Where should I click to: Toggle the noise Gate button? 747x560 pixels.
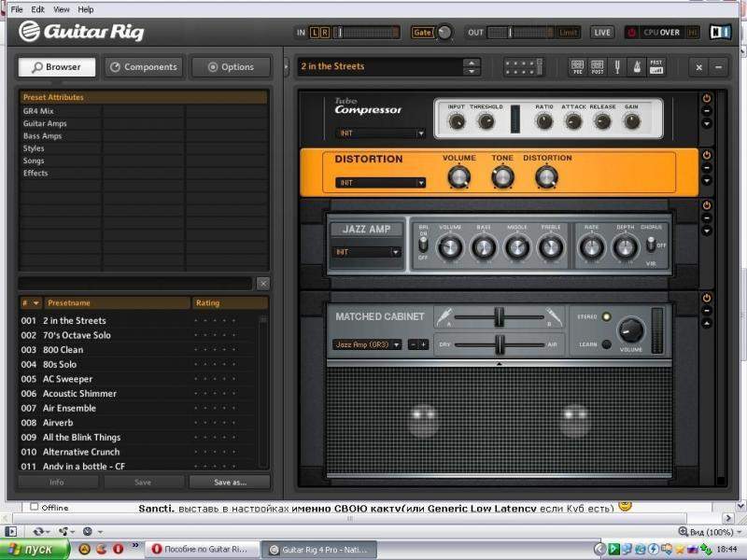click(x=422, y=33)
